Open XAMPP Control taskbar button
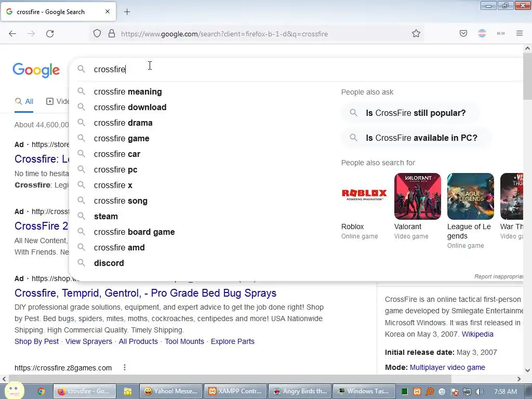This screenshot has width=532, height=399. pyautogui.click(x=235, y=392)
